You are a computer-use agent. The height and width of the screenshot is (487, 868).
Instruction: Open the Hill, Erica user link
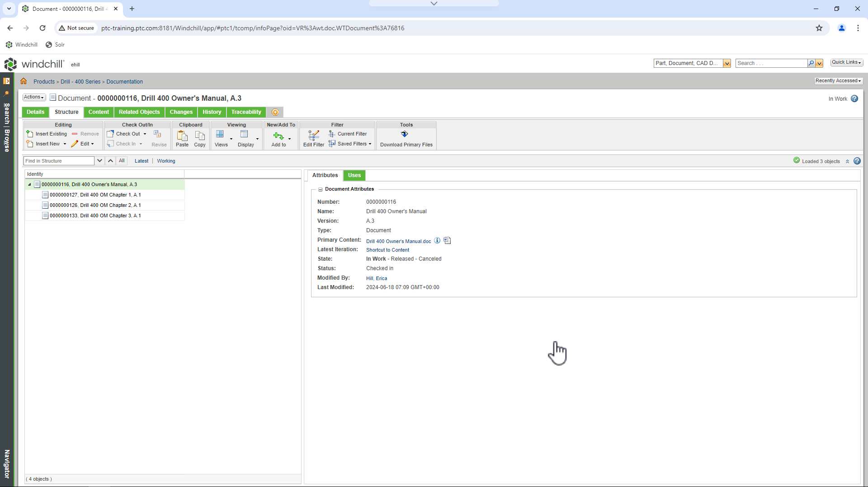click(x=377, y=278)
